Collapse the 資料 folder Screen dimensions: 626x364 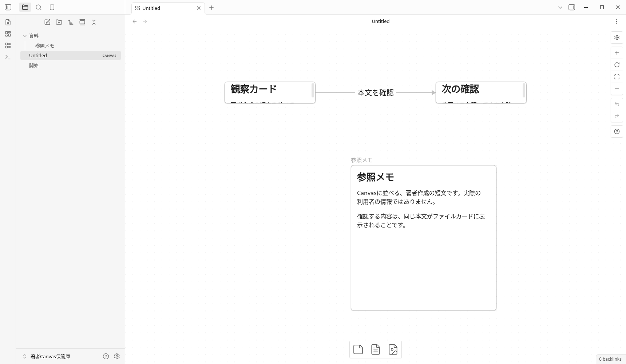(71, 36)
